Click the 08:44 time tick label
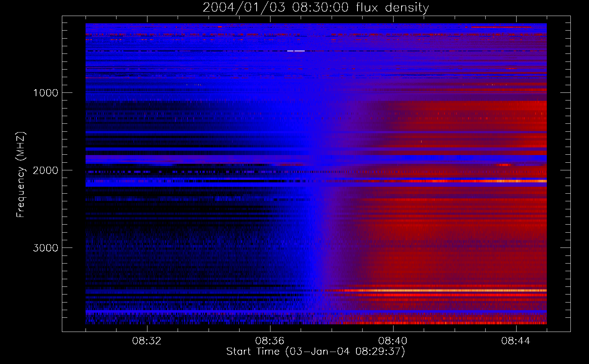 click(x=516, y=341)
